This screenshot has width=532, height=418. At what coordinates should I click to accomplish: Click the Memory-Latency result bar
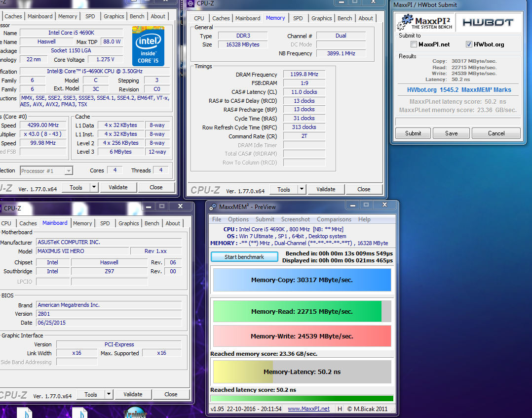point(302,372)
